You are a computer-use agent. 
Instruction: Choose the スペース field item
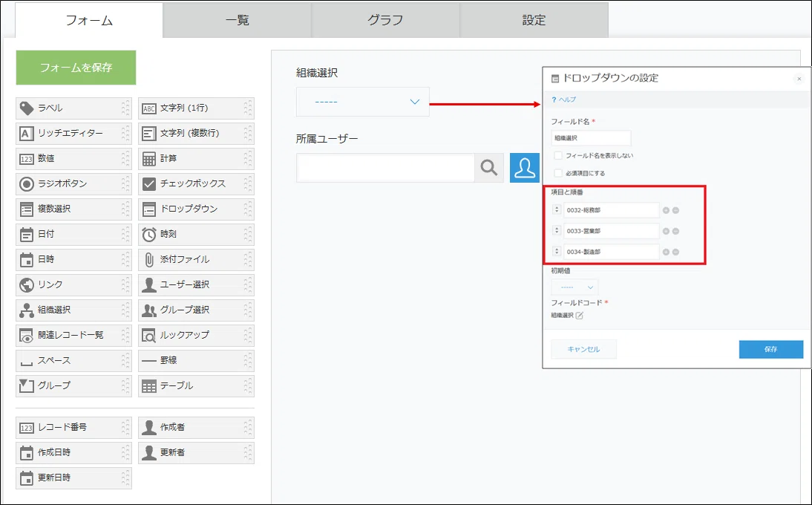coord(73,360)
